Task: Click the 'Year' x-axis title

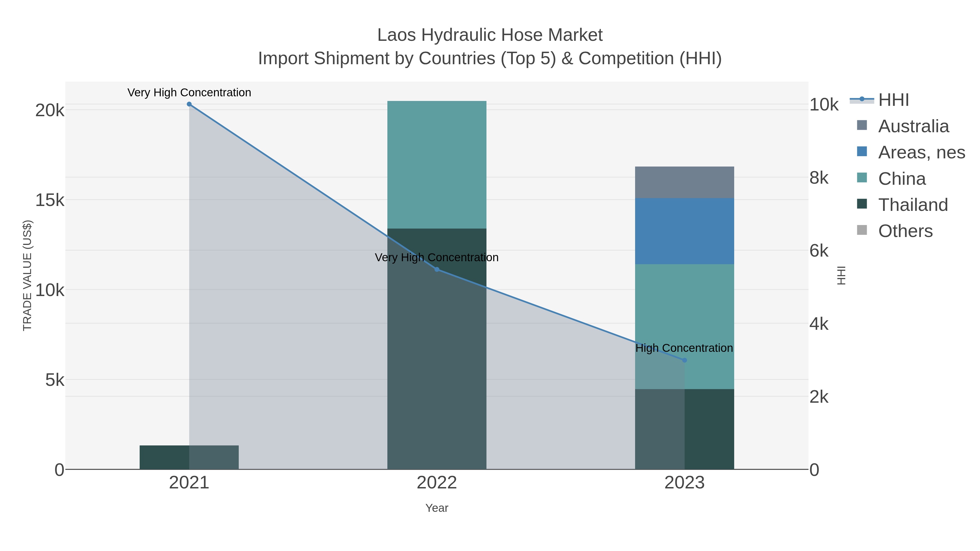Action: (x=437, y=508)
